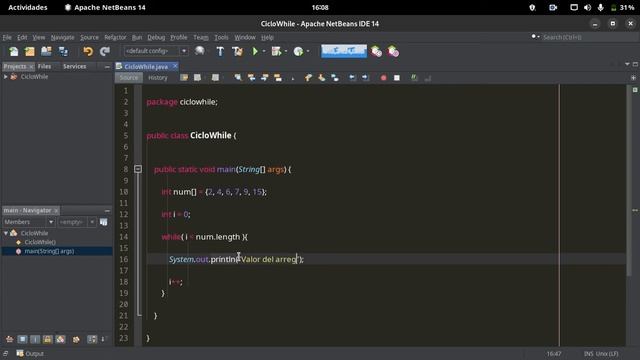Click the globe icon beside the config dropdown
This screenshot has width=640, height=360.
coord(200,51)
